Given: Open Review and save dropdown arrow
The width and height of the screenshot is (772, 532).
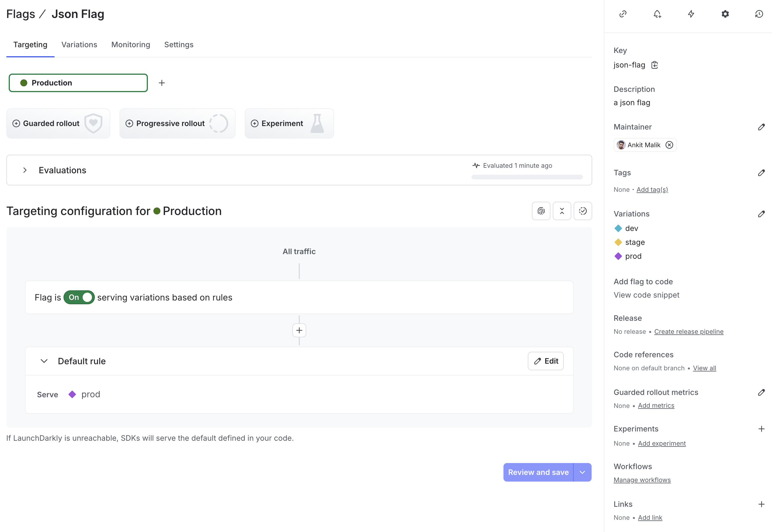Looking at the screenshot, I should pyautogui.click(x=583, y=472).
